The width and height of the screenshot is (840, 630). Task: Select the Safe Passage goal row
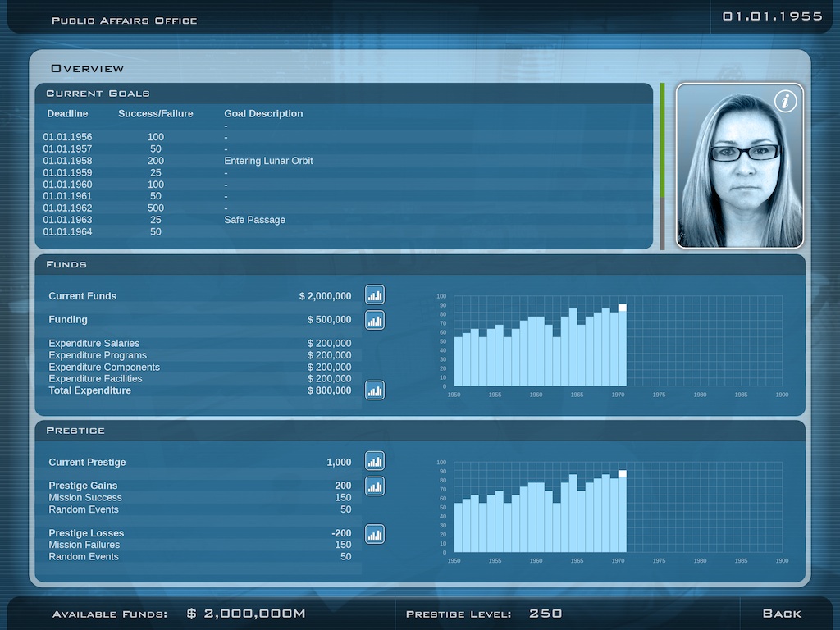coord(254,220)
